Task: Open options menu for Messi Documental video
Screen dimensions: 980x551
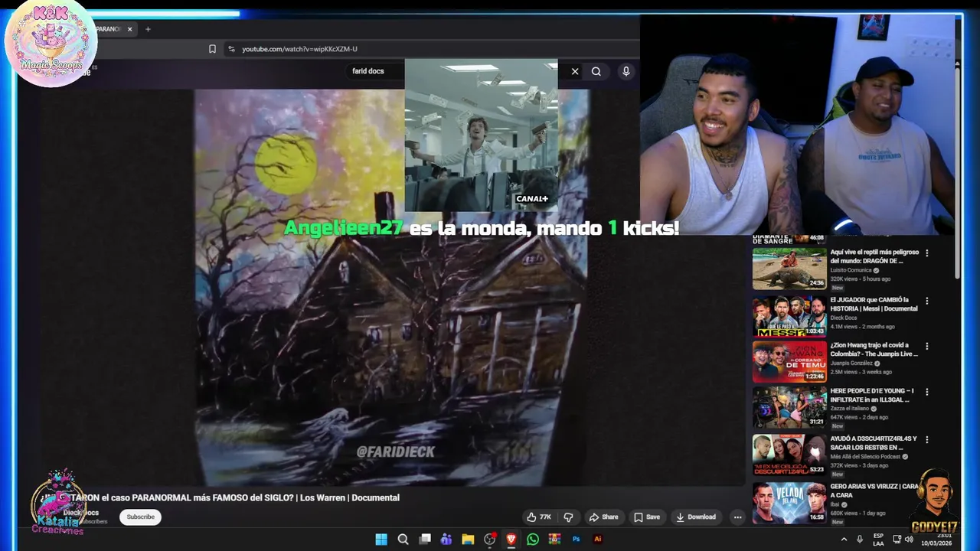Action: pyautogui.click(x=927, y=301)
